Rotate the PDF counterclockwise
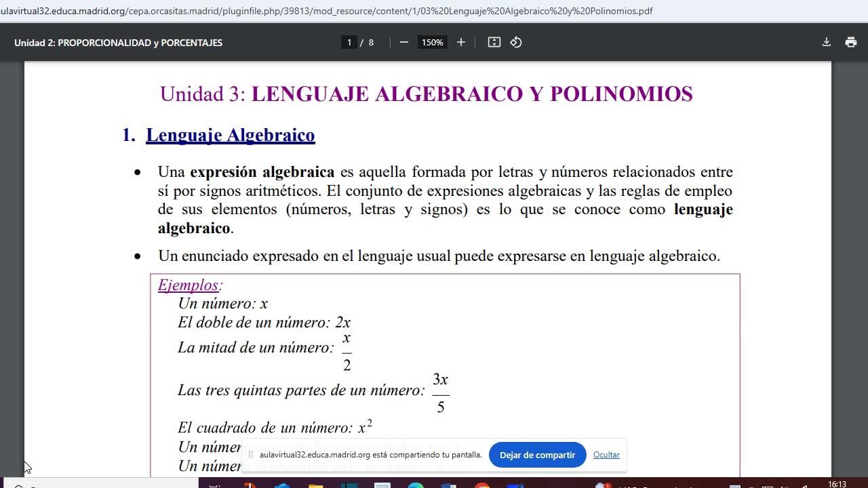The height and width of the screenshot is (488, 868). click(x=516, y=42)
